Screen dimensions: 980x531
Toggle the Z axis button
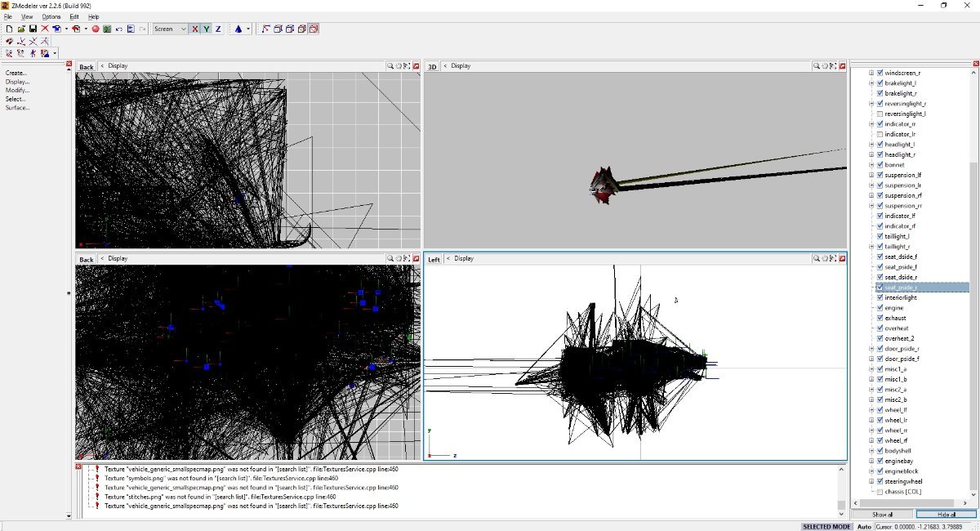pyautogui.click(x=218, y=29)
